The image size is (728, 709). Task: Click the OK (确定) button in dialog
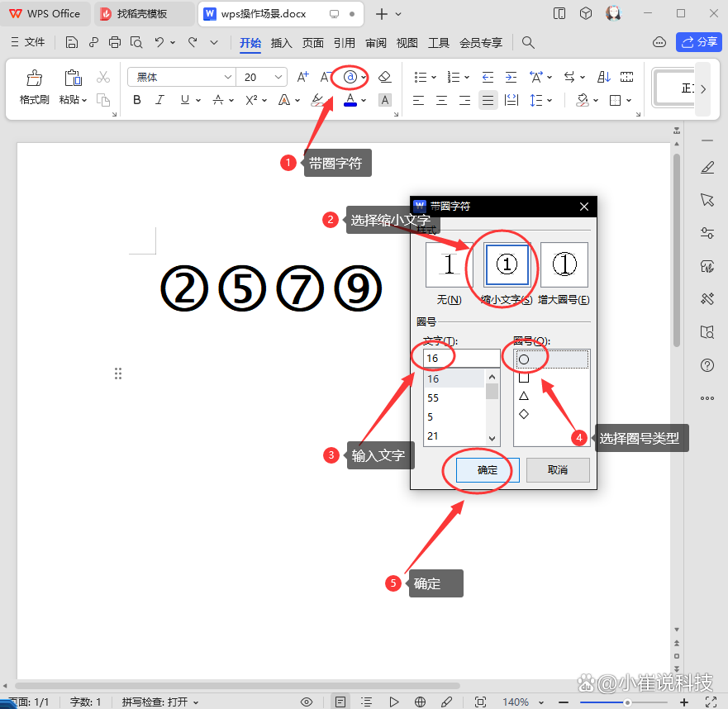[488, 470]
